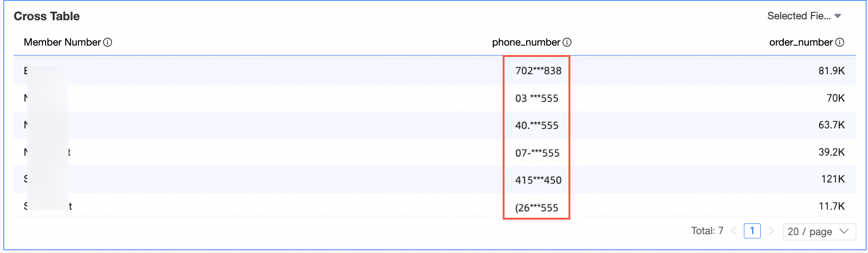Click the order_number column header
The width and height of the screenshot is (868, 253).
(801, 42)
